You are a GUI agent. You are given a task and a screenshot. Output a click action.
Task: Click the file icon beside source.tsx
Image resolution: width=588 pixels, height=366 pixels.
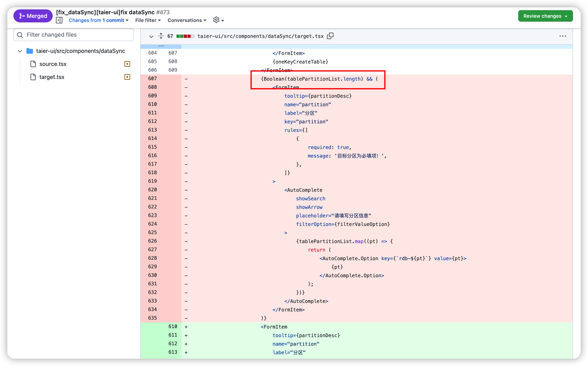pos(33,64)
